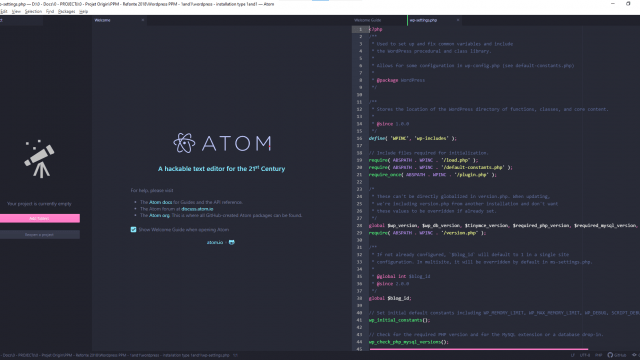This screenshot has width=640, height=360.
Task: Click the require_once '/plugin.php' line
Action: click(x=433, y=175)
